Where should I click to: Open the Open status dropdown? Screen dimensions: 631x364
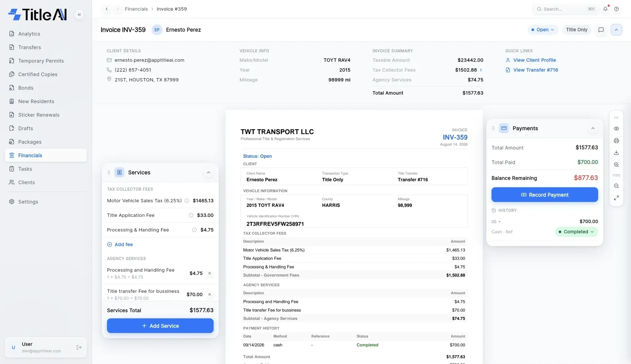543,30
